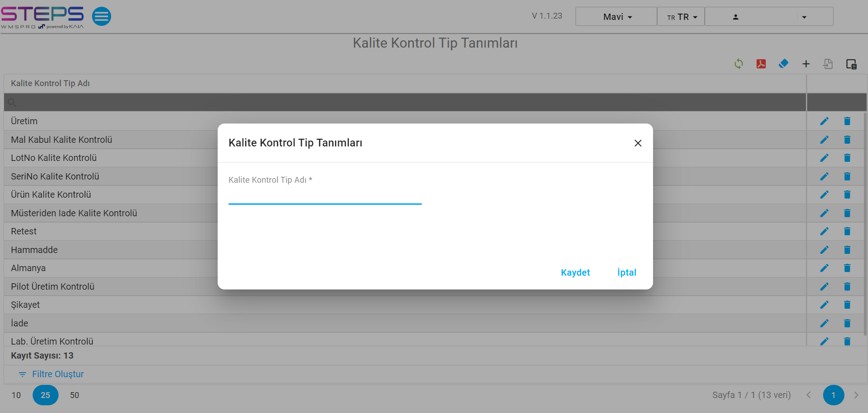
Task: Select the Lab. Üretim Kontrolü row text
Action: click(52, 341)
